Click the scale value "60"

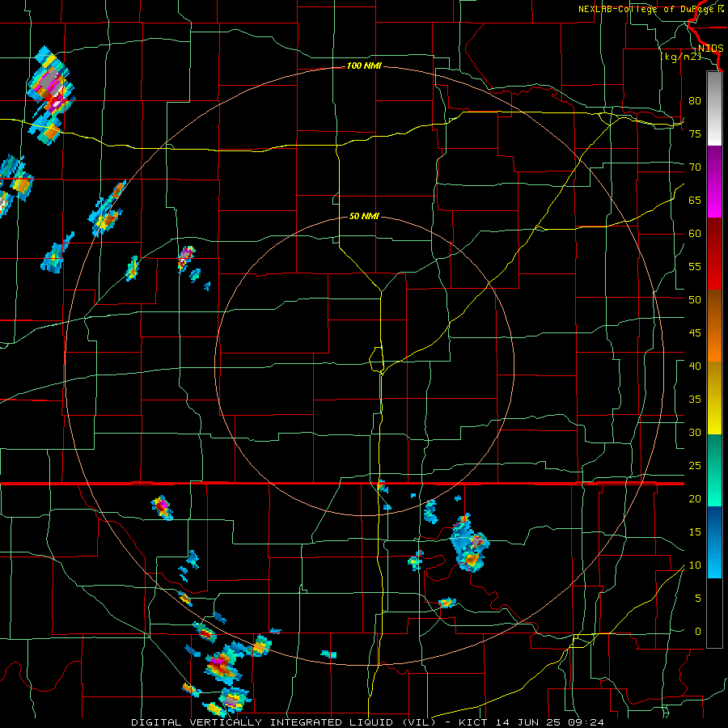695,234
